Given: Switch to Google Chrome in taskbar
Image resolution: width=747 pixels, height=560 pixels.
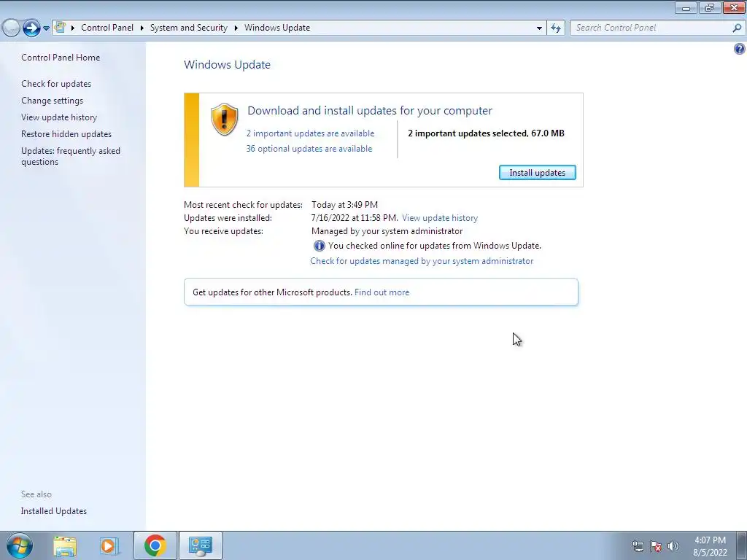Looking at the screenshot, I should pos(155,545).
